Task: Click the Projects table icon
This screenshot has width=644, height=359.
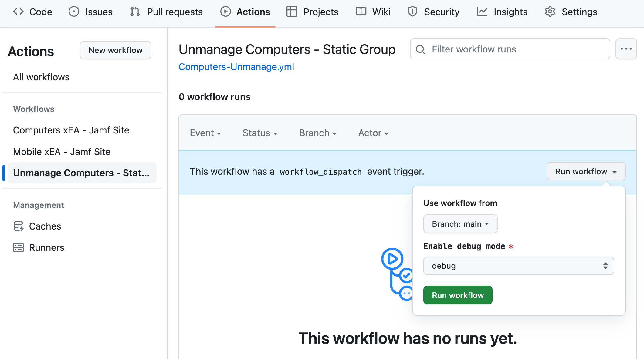Action: pos(292,12)
